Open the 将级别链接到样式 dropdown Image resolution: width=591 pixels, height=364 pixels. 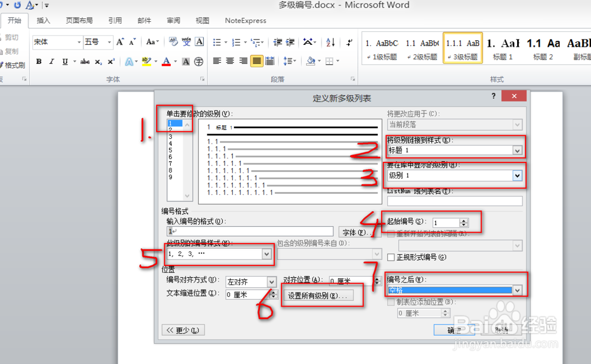point(518,150)
